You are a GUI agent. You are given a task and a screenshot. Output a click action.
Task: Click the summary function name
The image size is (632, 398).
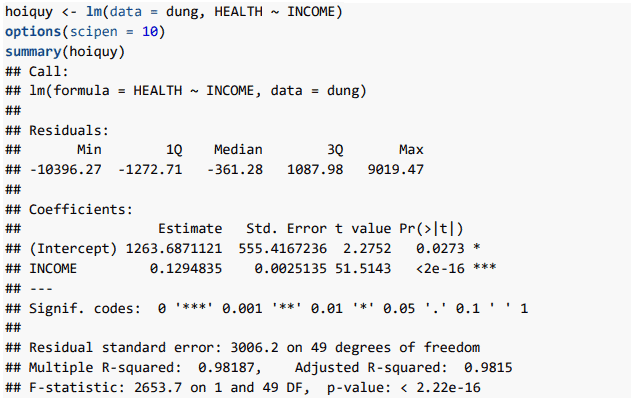[33, 52]
